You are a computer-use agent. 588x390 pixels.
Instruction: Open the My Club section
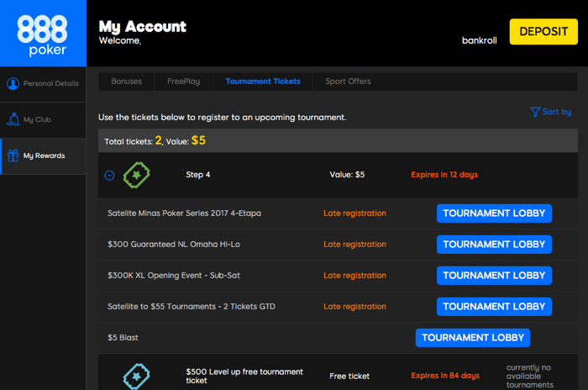pyautogui.click(x=43, y=119)
